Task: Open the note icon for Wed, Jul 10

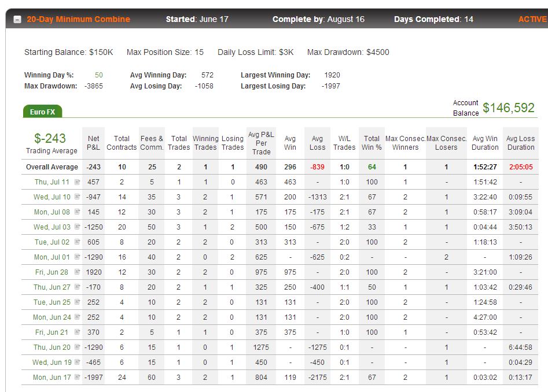Action: [x=77, y=197]
